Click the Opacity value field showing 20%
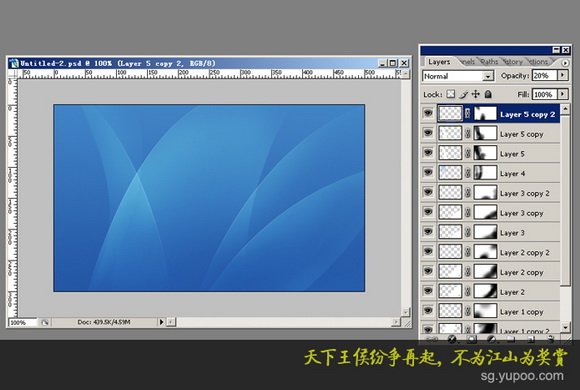 coord(544,75)
